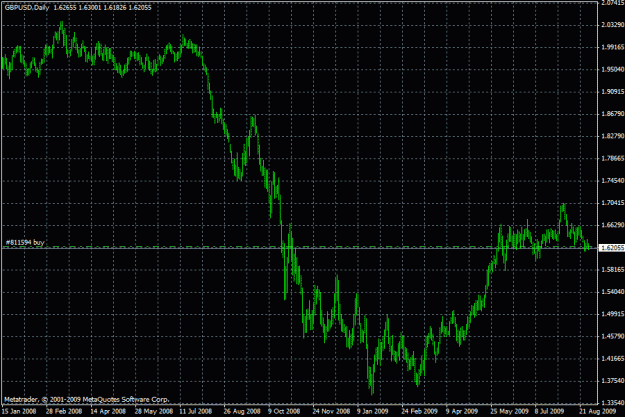Select the #811594 buy order label
This screenshot has width=625, height=417.
[25, 242]
